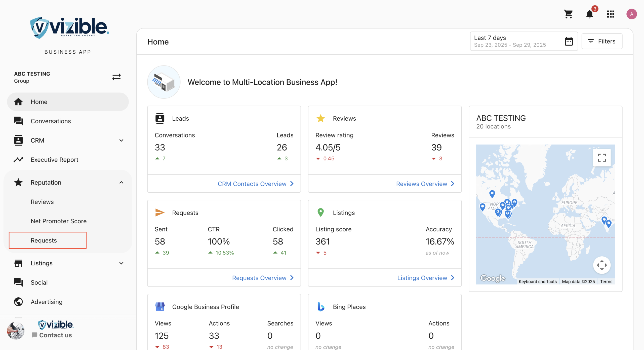Image resolution: width=644 pixels, height=350 pixels.
Task: Click the calendar icon in date range
Action: coord(569,41)
